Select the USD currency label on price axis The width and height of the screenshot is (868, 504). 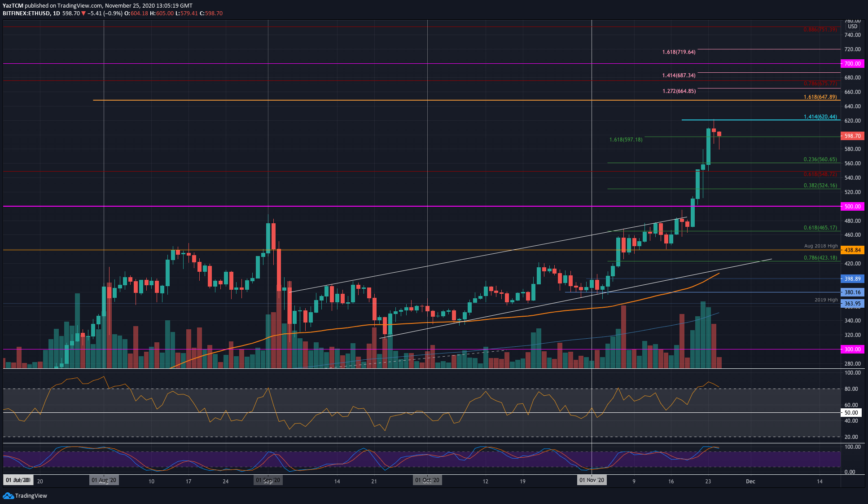[x=852, y=27]
